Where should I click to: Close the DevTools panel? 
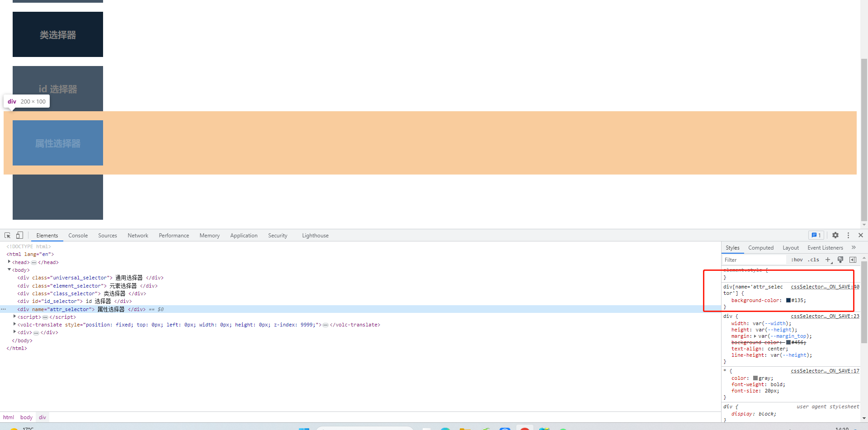861,235
